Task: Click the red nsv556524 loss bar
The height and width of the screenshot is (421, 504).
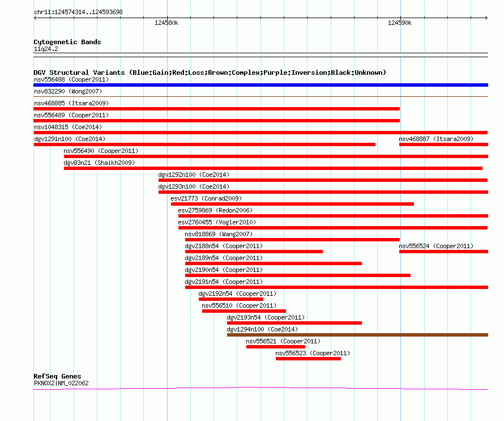Action: click(443, 252)
